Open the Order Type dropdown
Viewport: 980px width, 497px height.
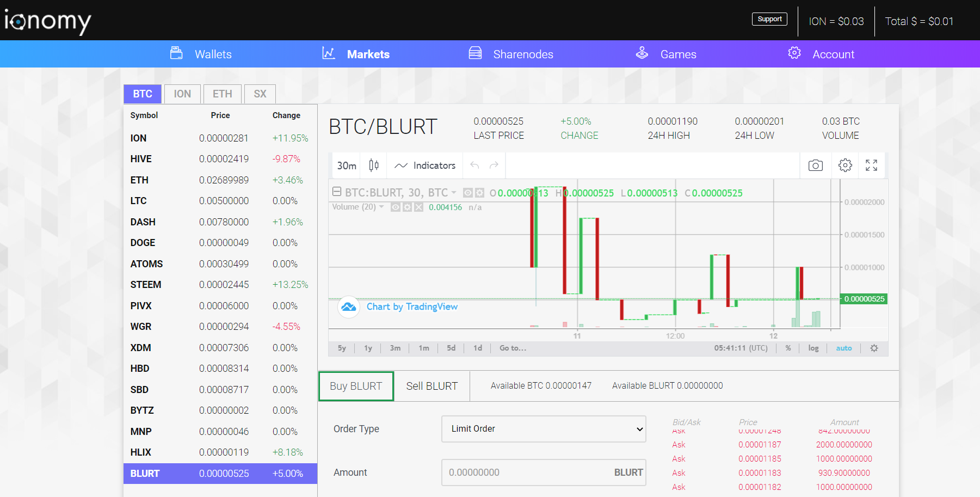543,429
